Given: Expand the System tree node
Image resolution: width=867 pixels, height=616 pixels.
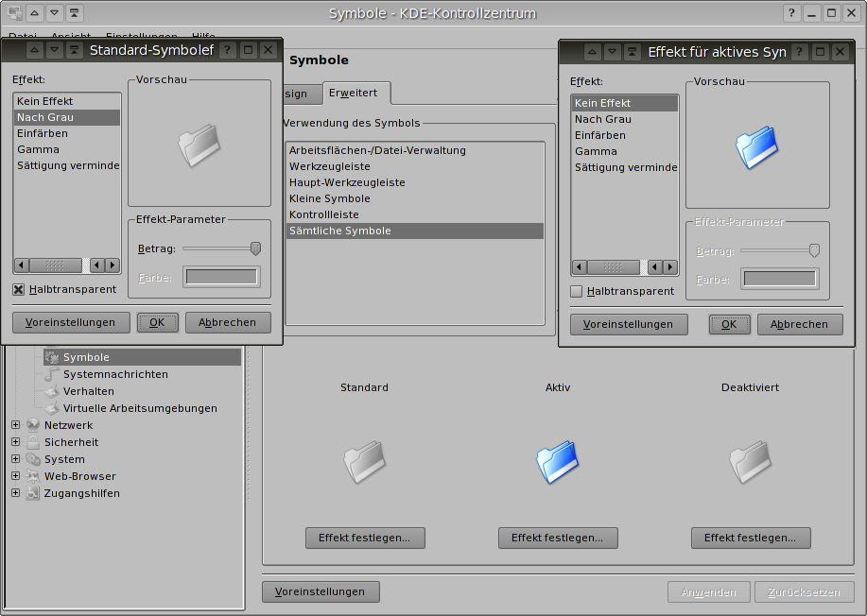Looking at the screenshot, I should (x=15, y=459).
